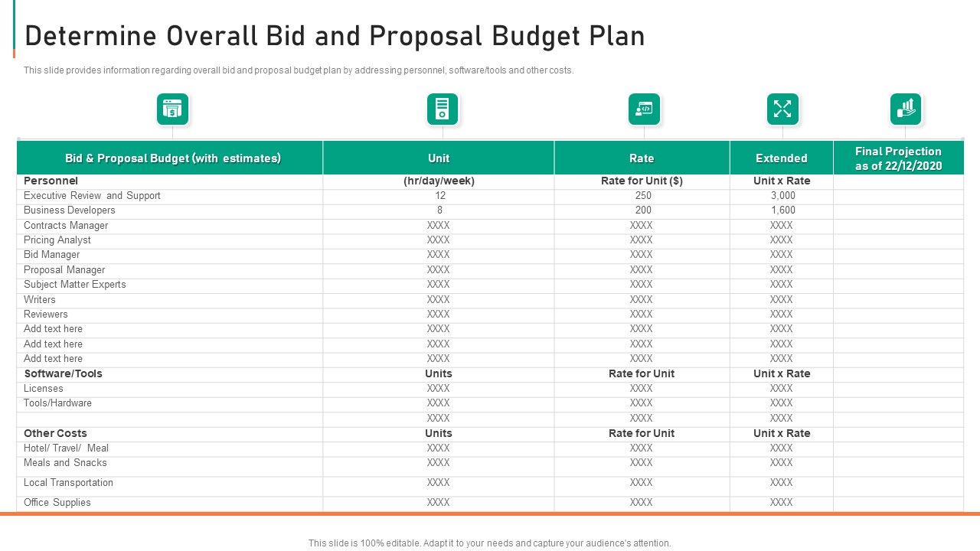Select Licenses row label
Image resolution: width=980 pixels, height=551 pixels.
44,389
